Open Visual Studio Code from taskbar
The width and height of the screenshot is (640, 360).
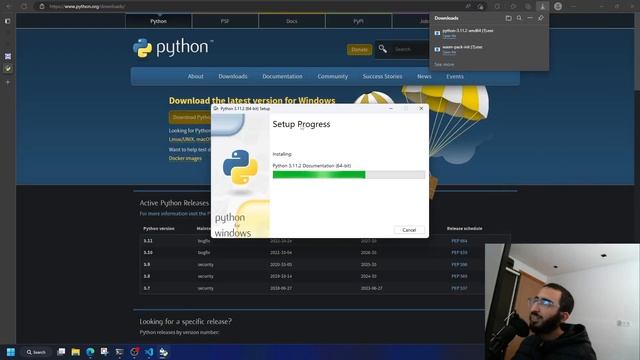tap(149, 352)
